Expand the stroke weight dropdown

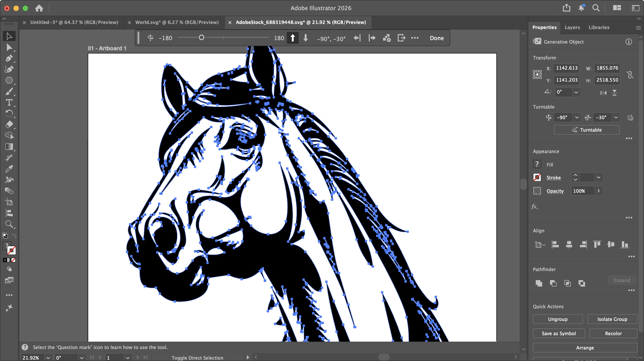(598, 177)
